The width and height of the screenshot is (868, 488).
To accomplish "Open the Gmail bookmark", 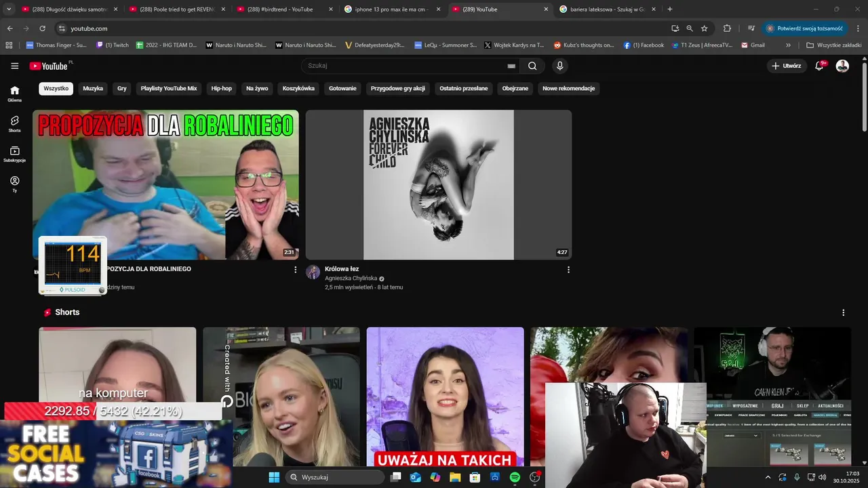I will click(x=753, y=45).
